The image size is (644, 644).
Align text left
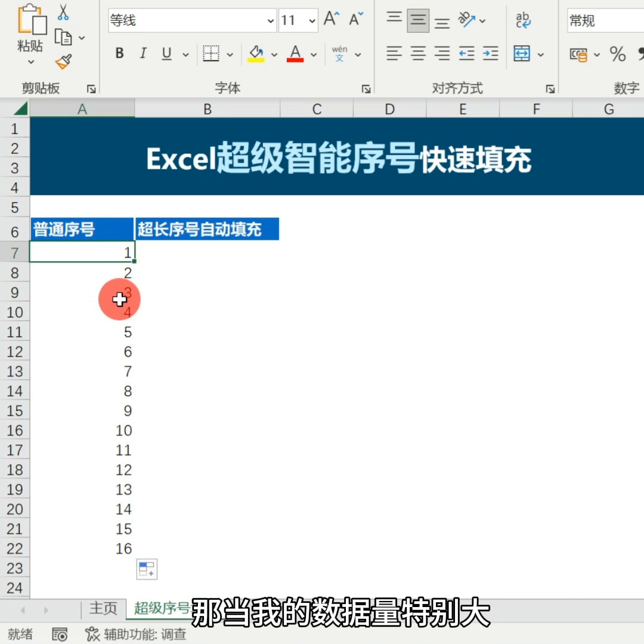[x=394, y=54]
